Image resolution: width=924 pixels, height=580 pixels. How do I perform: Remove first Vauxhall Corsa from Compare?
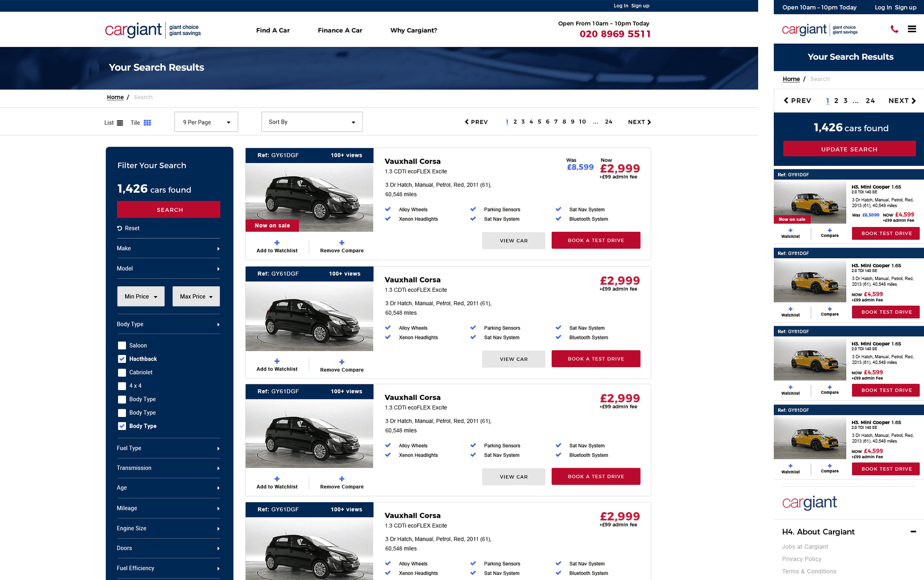point(342,246)
